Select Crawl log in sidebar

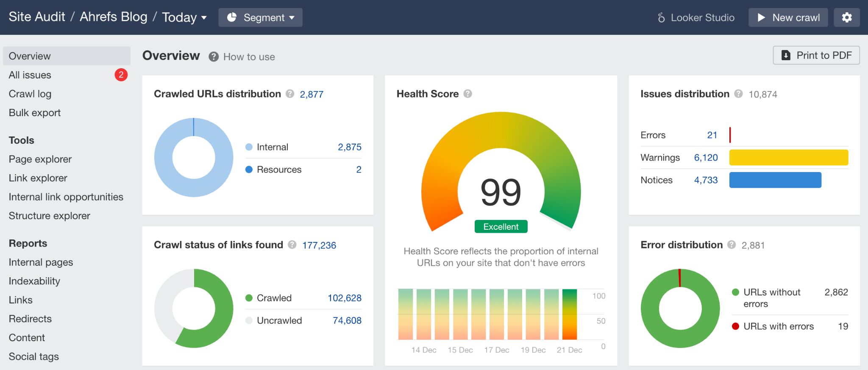(30, 94)
